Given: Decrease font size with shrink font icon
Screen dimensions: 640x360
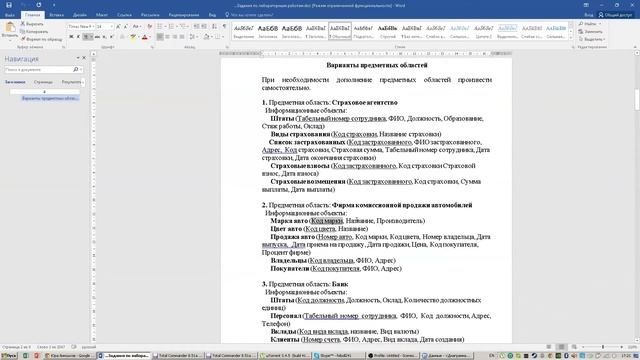Looking at the screenshot, I should (x=126, y=27).
